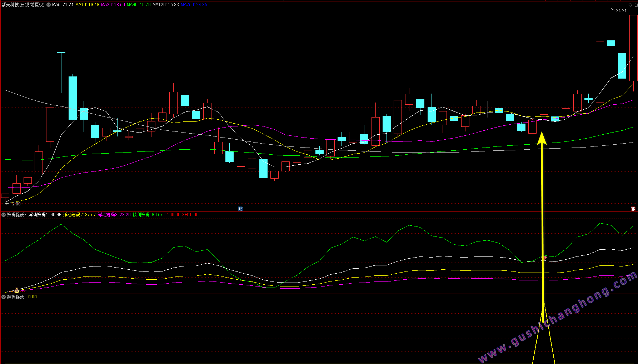
Task: Select the green MA60: 16.79 label
Action: coord(139,5)
